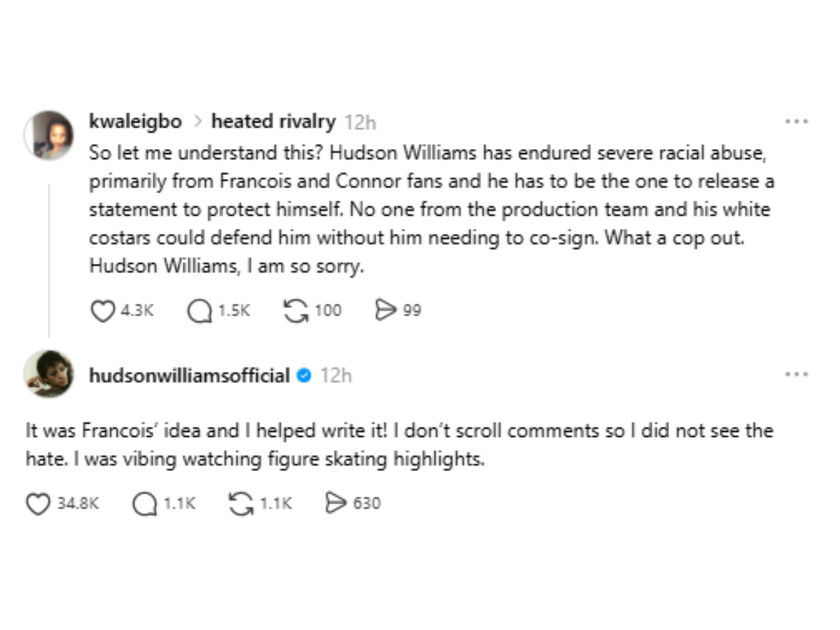Viewport: 840px width, 630px height.
Task: Like hudsonwilliamsofficial's reply
Action: pos(38,503)
